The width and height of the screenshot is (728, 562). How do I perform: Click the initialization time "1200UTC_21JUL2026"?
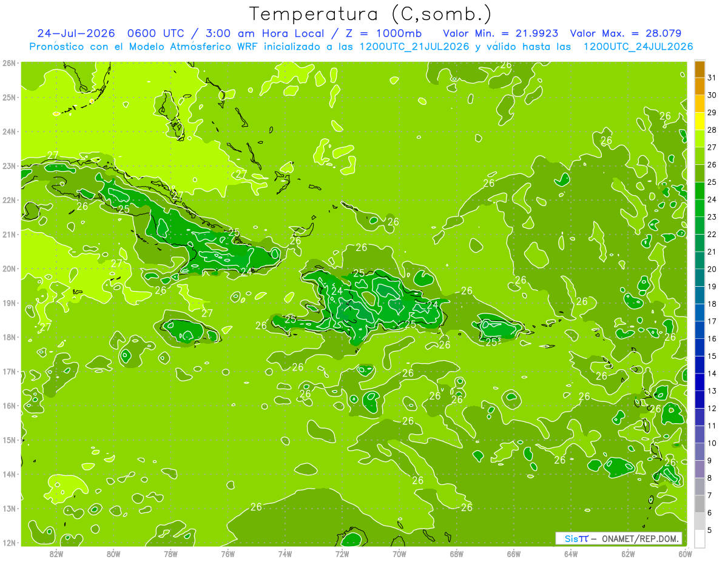[x=414, y=47]
